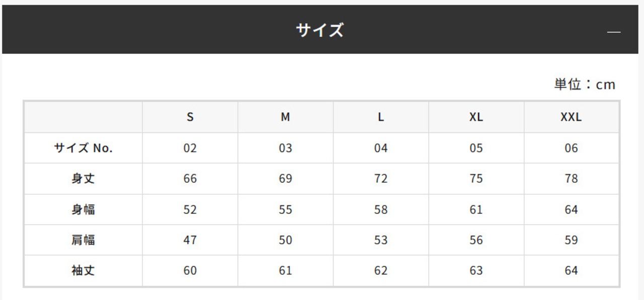644x300 pixels.
Task: Click the 袖丈 row label
Action: coord(84,271)
